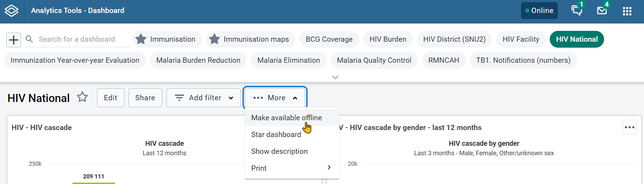This screenshot has height=184, width=644.
Task: Open the apps grid menu
Action: click(627, 11)
